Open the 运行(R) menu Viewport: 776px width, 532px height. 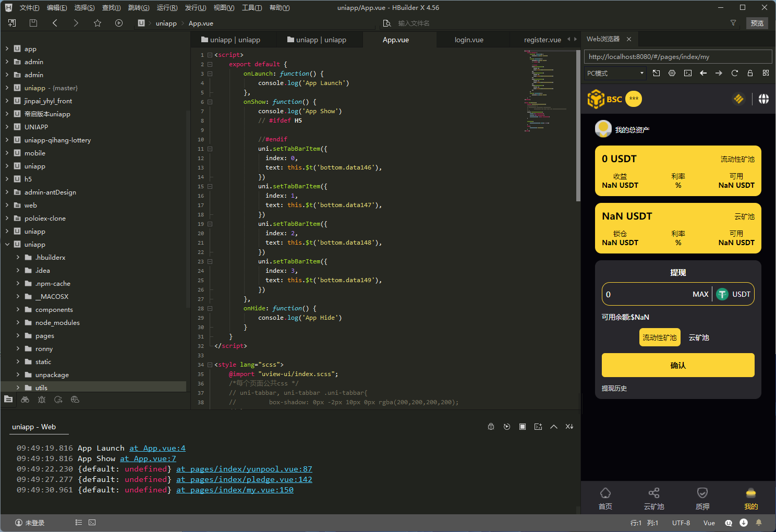[x=167, y=8]
